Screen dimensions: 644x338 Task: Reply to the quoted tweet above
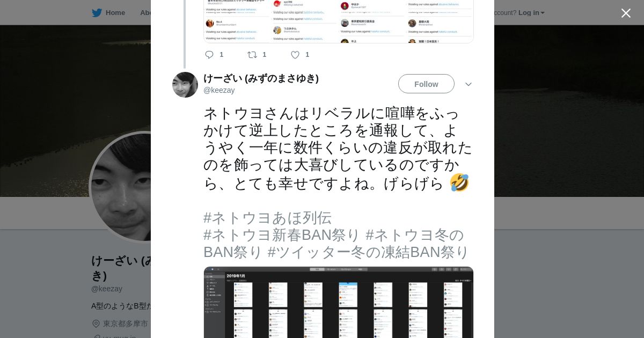[x=209, y=55]
